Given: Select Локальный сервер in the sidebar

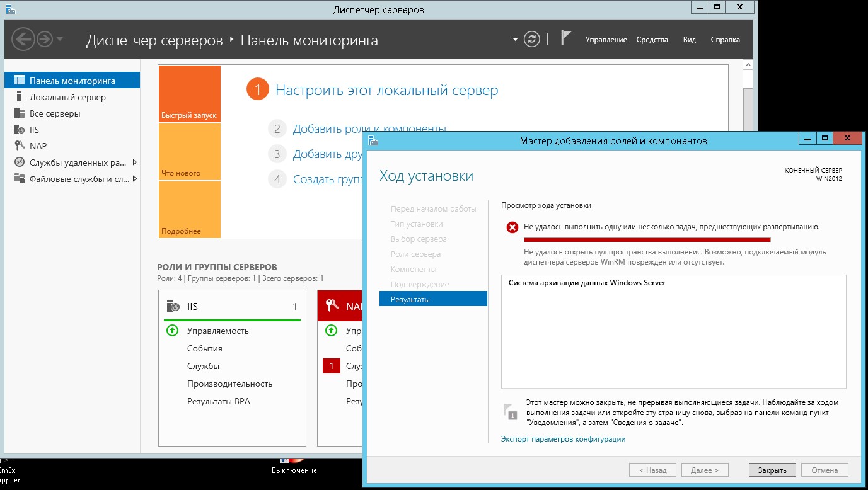Looking at the screenshot, I should tap(72, 97).
